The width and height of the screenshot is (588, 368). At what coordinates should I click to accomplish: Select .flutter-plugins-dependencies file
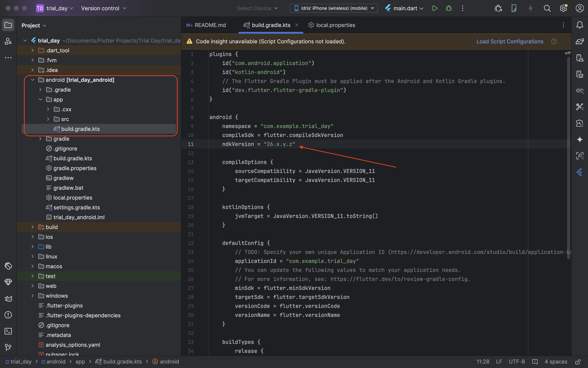[x=83, y=315]
